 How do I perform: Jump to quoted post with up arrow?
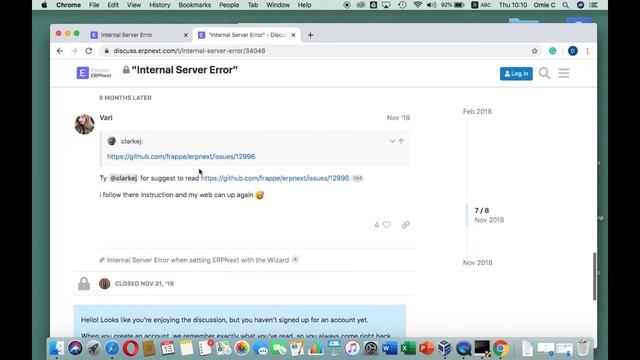401,141
